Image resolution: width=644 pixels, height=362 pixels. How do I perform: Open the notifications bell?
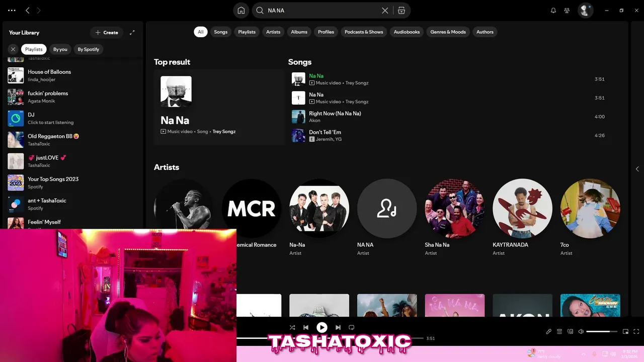pos(553,10)
